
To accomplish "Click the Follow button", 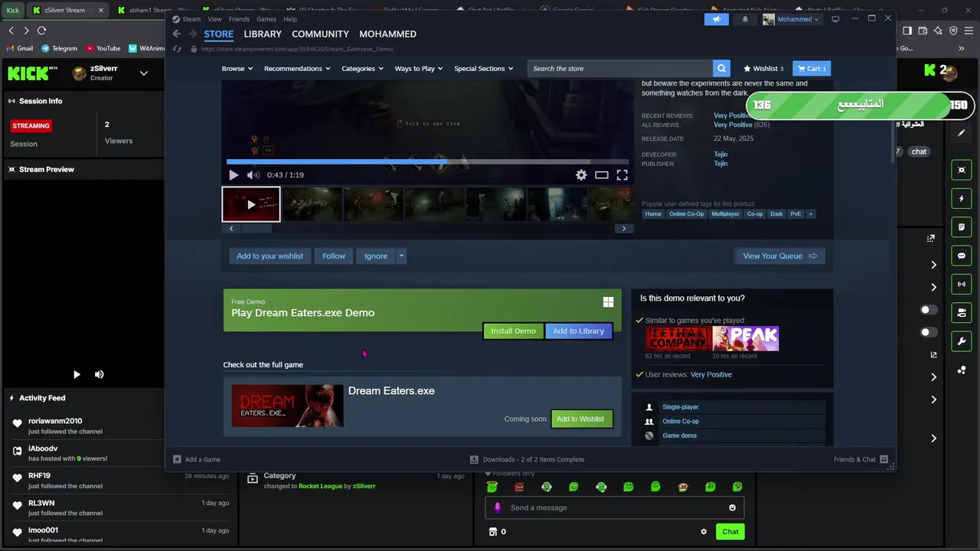I will [x=334, y=256].
